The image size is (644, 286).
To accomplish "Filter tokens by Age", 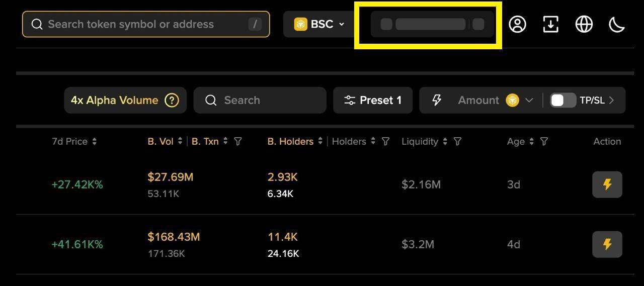I will pos(544,142).
